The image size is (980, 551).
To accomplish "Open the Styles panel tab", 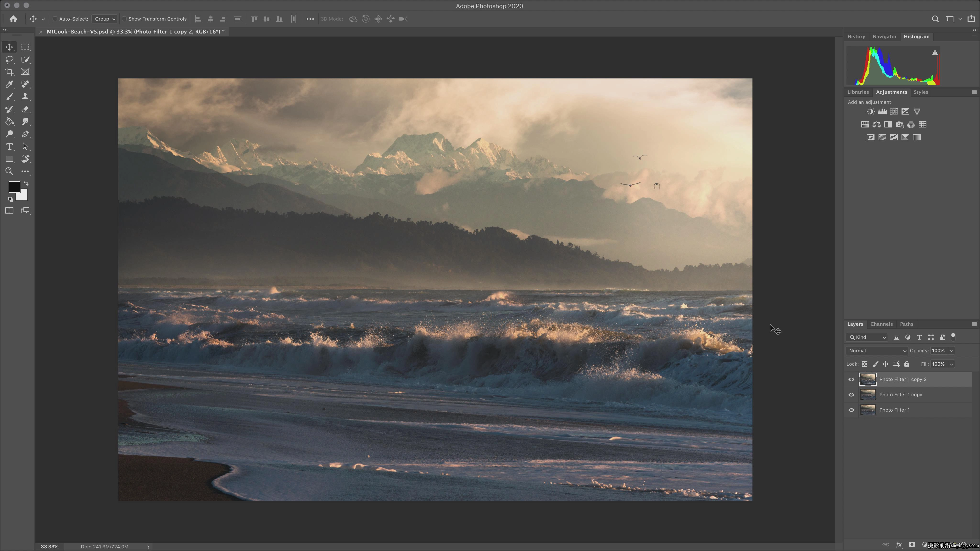I will (921, 92).
